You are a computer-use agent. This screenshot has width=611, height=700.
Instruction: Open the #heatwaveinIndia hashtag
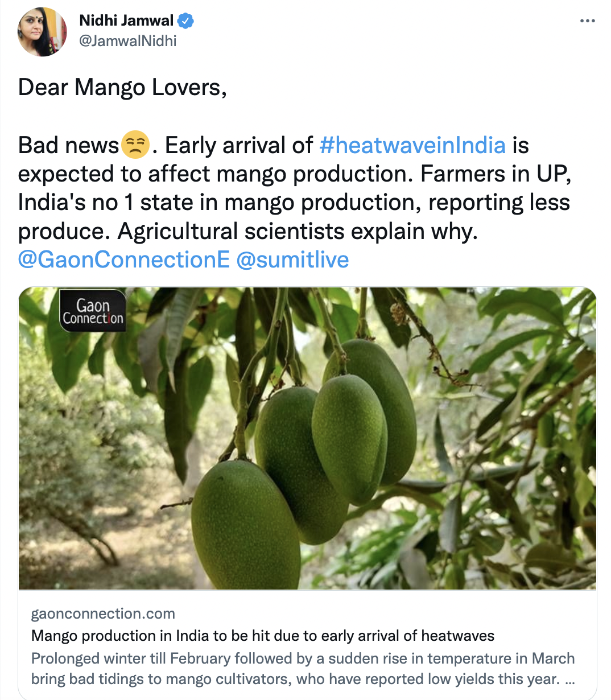(x=412, y=145)
